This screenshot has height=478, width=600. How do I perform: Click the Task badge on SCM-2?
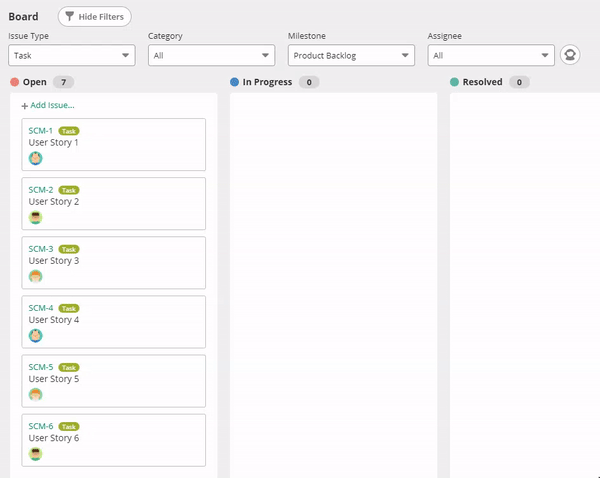pos(69,190)
